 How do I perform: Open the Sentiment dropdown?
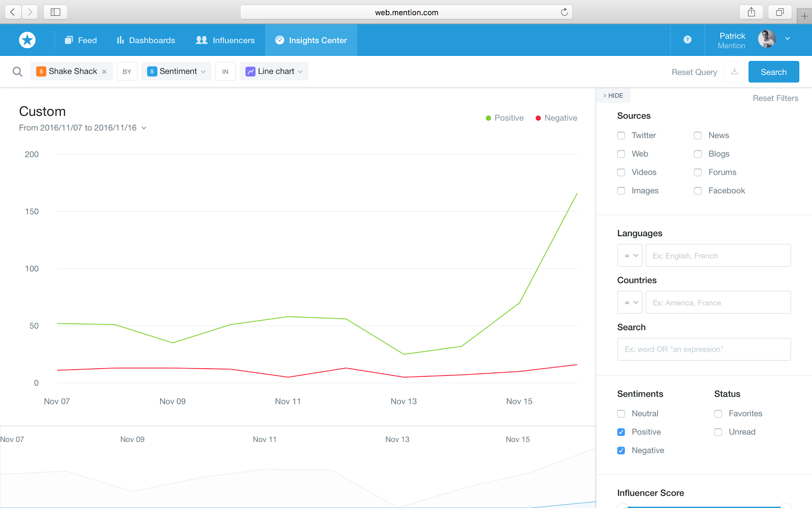(176, 72)
